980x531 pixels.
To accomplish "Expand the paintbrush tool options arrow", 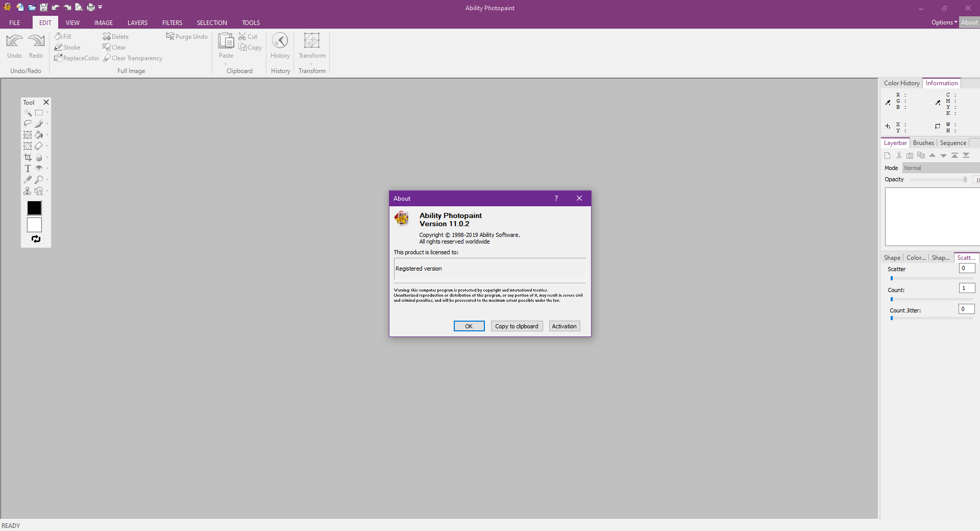I will click(47, 124).
